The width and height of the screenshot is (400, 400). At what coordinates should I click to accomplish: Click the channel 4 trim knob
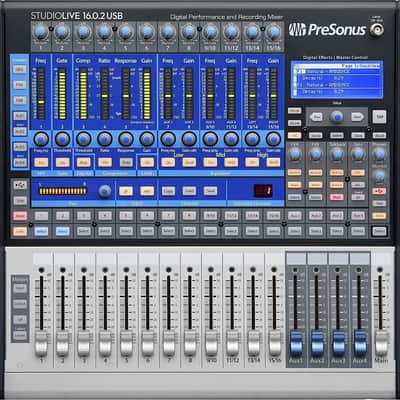tap(104, 33)
